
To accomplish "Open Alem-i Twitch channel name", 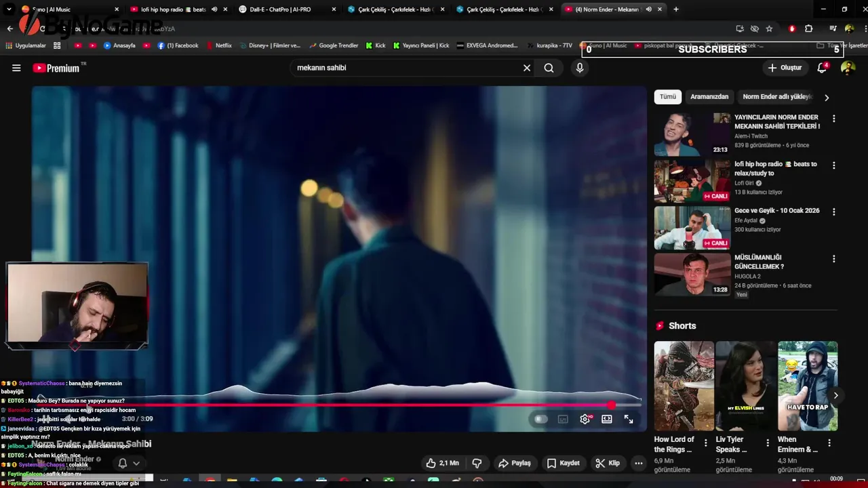I will (x=751, y=136).
